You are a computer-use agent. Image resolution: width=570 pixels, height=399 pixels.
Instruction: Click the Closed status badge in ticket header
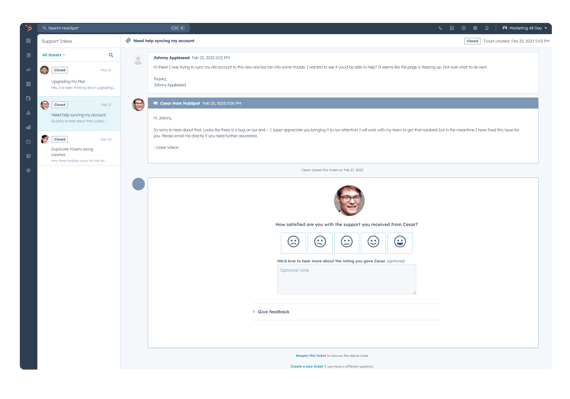472,41
